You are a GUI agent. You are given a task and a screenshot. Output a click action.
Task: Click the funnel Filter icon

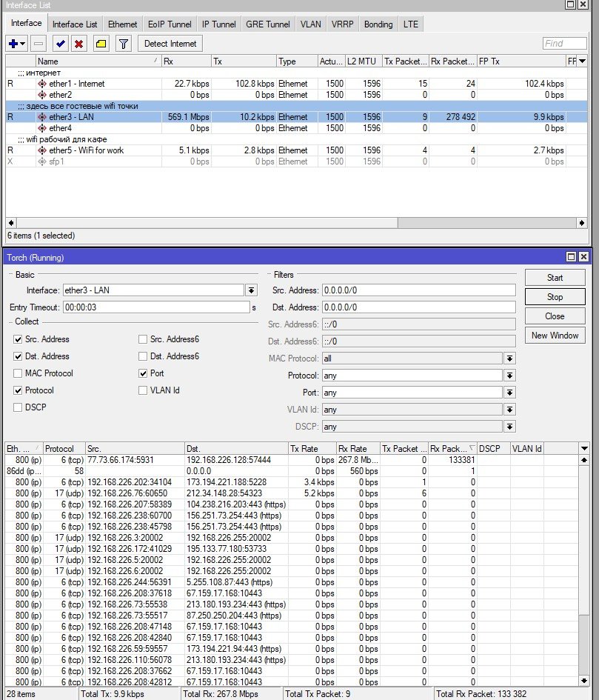pos(124,44)
